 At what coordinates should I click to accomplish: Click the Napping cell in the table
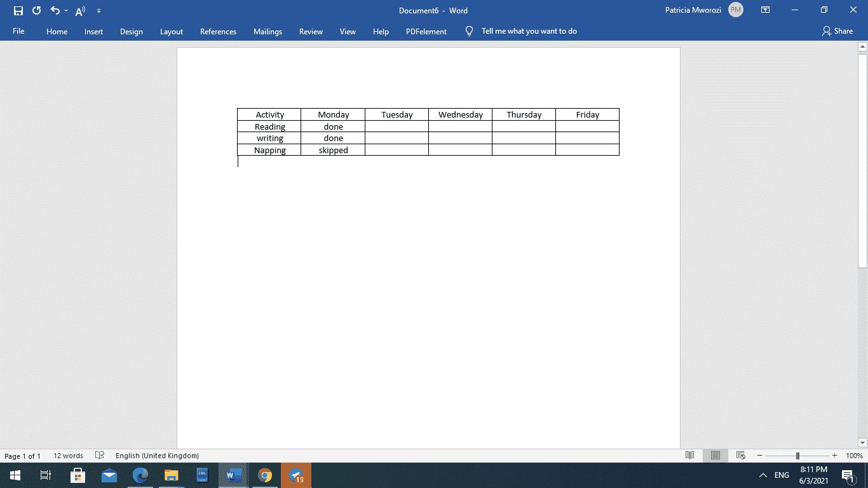[269, 150]
